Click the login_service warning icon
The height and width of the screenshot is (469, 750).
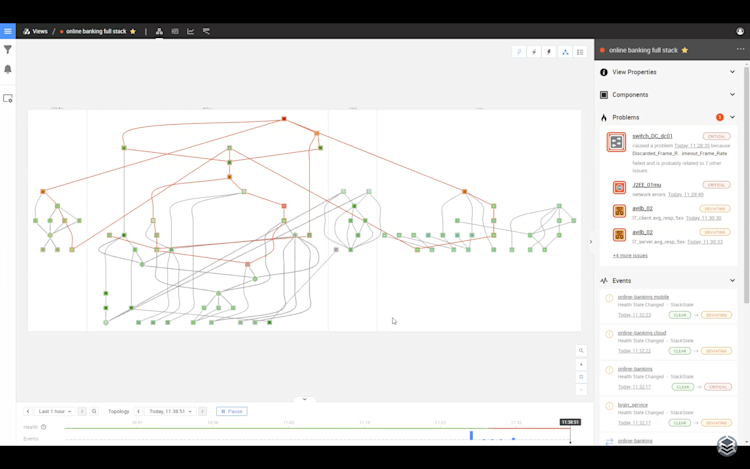[x=609, y=406]
